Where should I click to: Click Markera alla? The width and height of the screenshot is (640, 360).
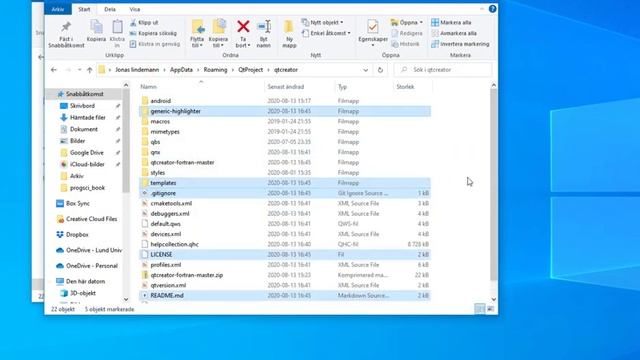coord(451,22)
